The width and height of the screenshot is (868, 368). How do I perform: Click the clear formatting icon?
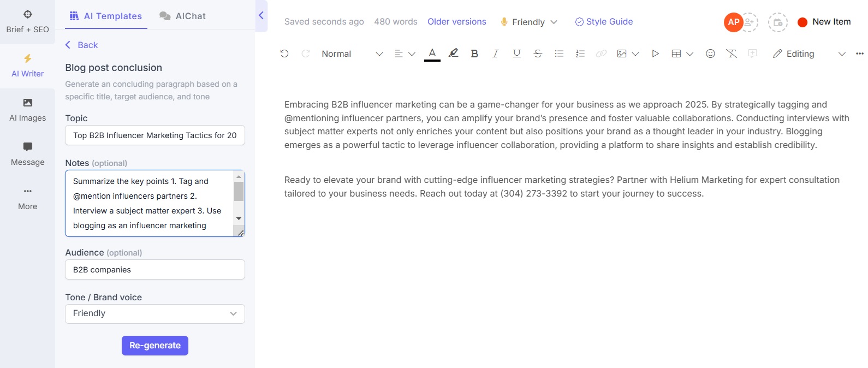pos(732,54)
